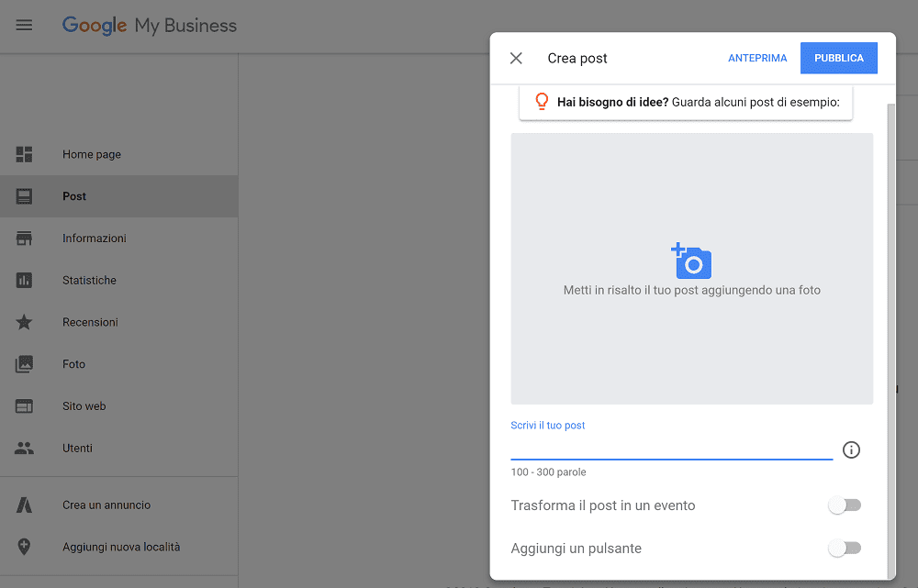Viewport: 918px width, 588px height.
Task: Click the lightbulb ideas icon
Action: pos(542,102)
